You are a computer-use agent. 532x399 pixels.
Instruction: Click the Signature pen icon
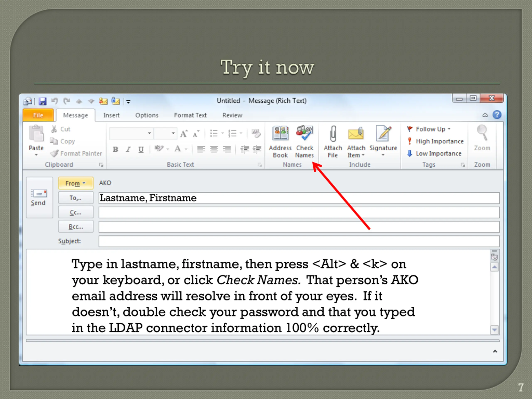pyautogui.click(x=383, y=133)
